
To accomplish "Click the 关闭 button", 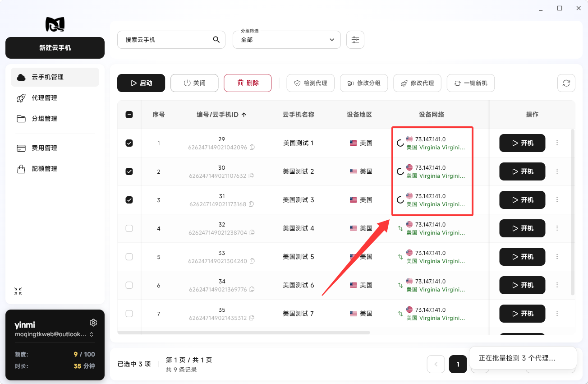I will coord(194,83).
